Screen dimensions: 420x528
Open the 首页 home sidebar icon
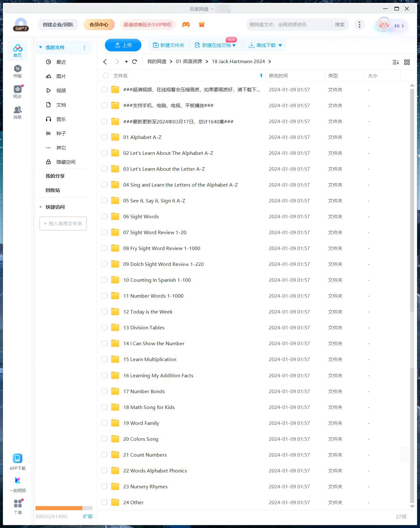[17, 50]
